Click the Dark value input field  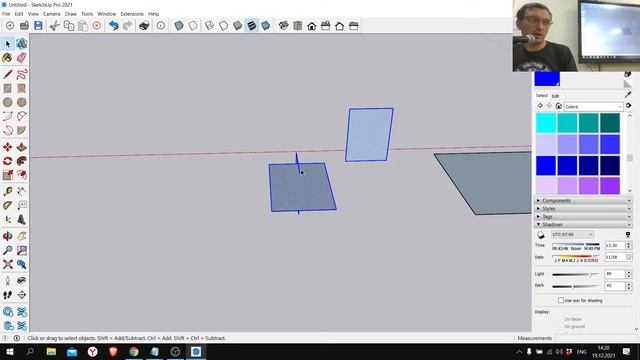(614, 286)
